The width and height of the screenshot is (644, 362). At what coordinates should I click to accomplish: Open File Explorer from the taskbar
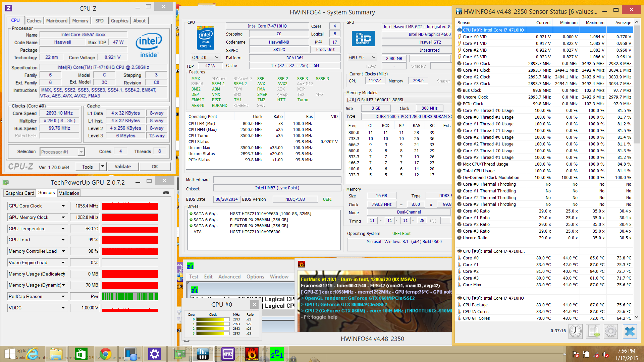coord(56,354)
